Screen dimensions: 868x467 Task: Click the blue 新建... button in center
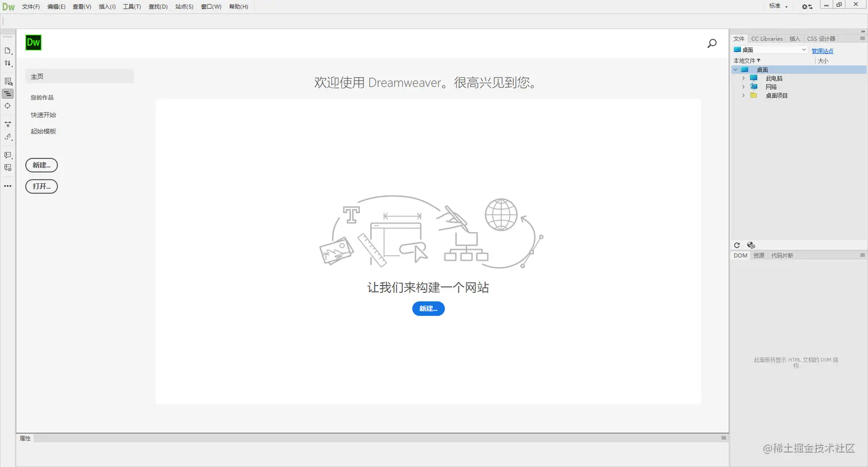click(x=428, y=308)
